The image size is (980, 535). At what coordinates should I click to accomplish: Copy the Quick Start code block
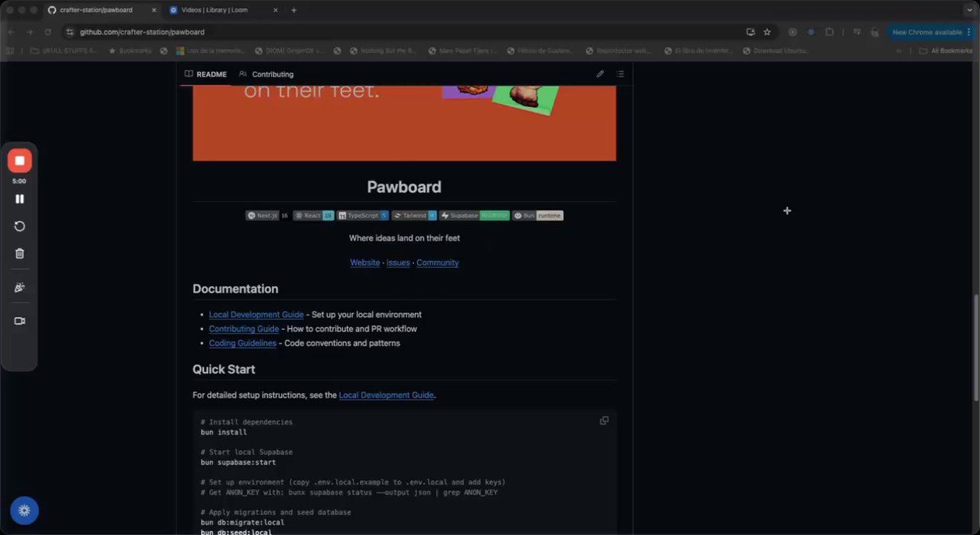[x=604, y=421]
